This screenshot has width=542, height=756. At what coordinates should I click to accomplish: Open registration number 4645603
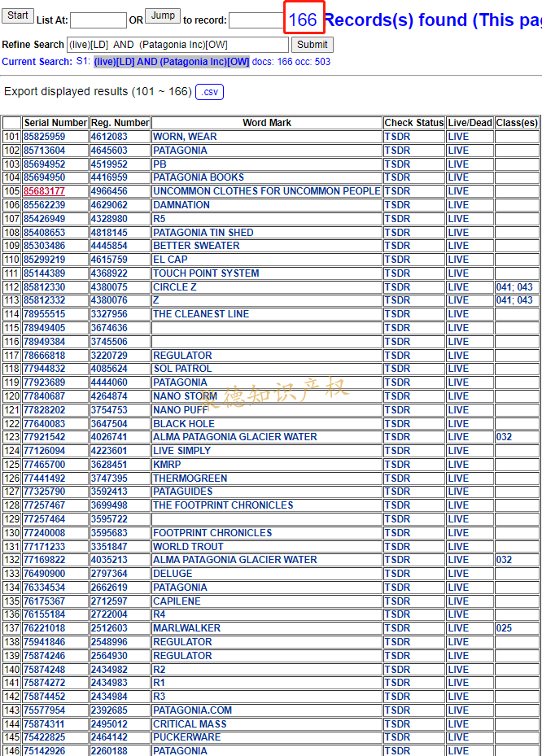110,151
